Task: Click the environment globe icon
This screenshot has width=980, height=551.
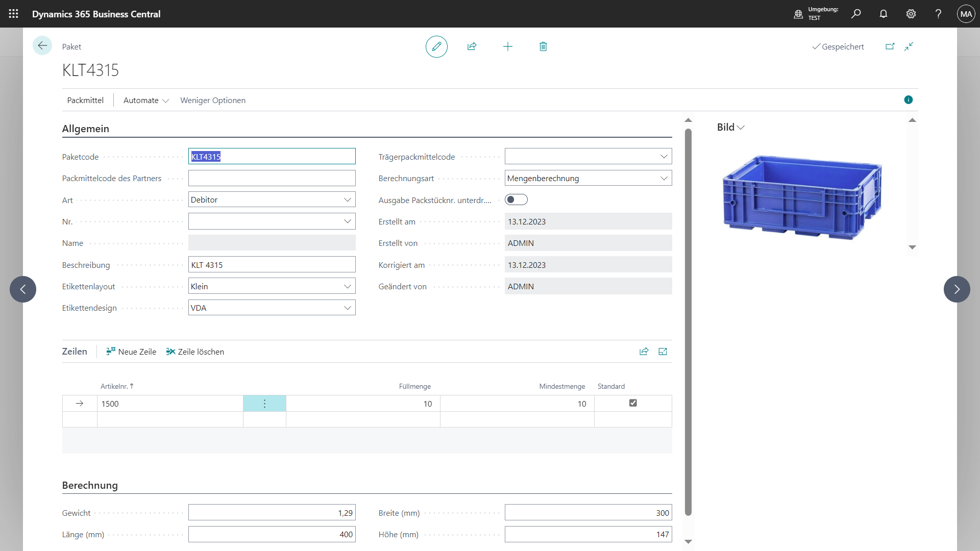Action: 798,14
